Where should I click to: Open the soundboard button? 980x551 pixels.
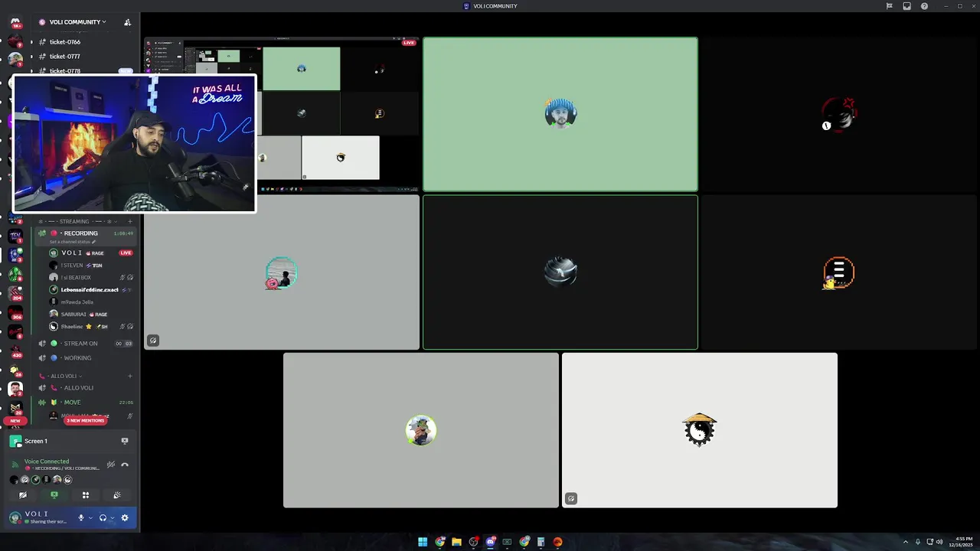(117, 495)
